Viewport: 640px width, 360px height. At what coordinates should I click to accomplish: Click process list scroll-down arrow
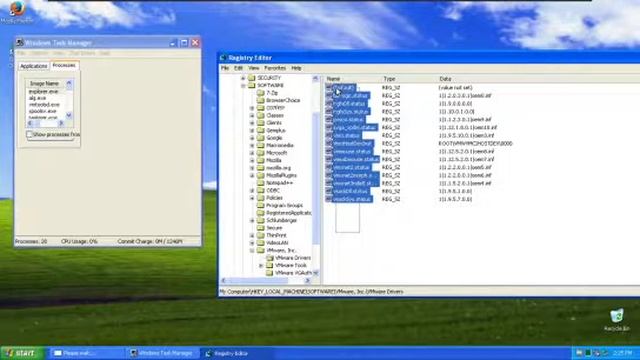pos(69,115)
